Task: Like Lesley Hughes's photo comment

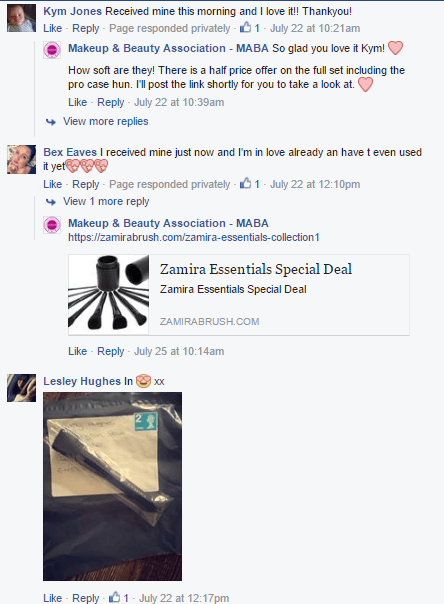Action: (x=52, y=598)
